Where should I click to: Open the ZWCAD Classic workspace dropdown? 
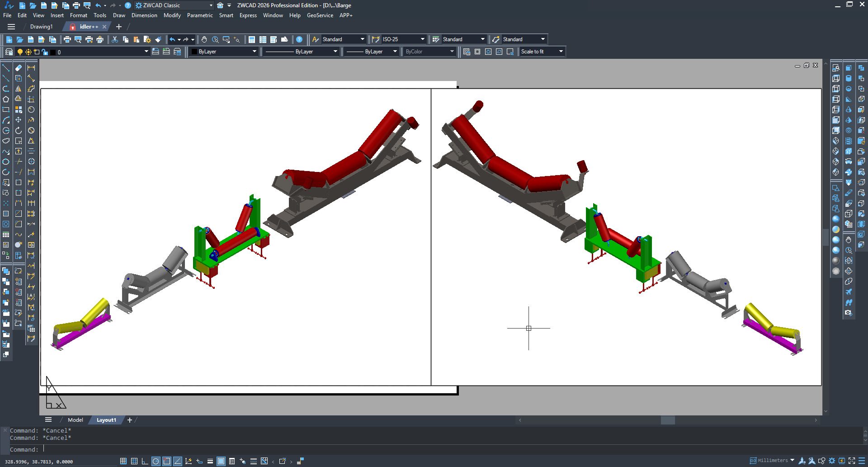(x=211, y=5)
